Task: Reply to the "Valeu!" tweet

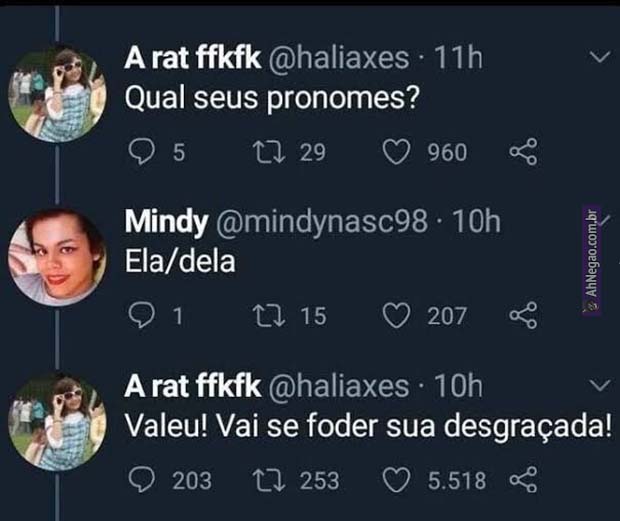Action: [x=142, y=480]
